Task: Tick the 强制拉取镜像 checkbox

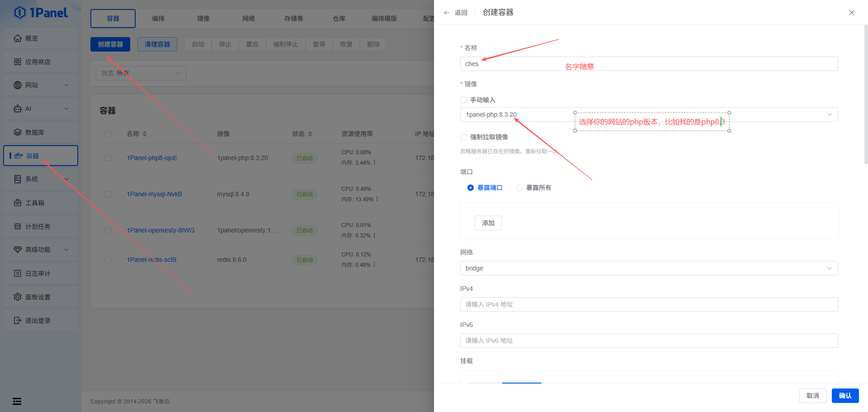Action: [x=463, y=137]
